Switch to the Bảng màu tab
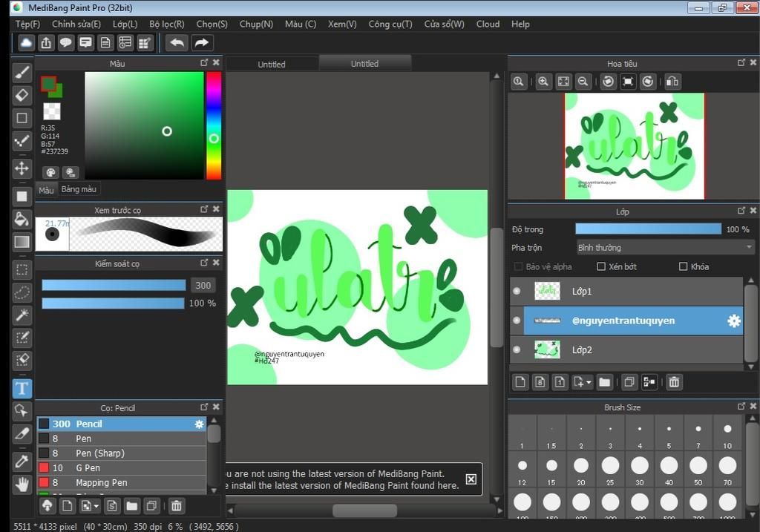This screenshot has width=760, height=532. tap(79, 189)
